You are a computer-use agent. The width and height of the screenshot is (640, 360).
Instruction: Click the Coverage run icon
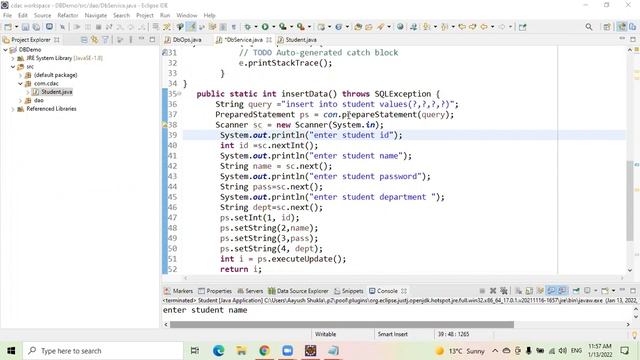pyautogui.click(x=282, y=27)
